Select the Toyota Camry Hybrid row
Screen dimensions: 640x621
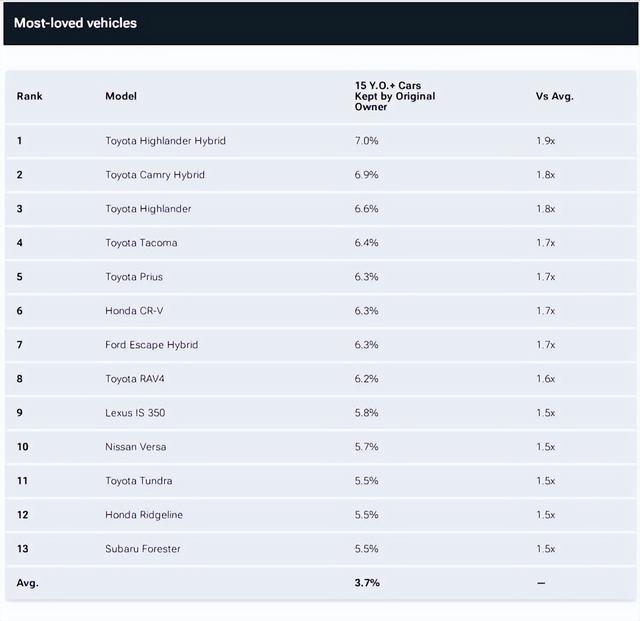click(x=155, y=175)
